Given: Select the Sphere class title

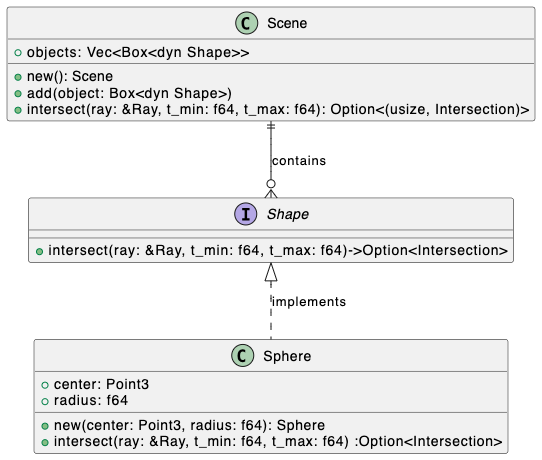Looking at the screenshot, I should tap(287, 356).
